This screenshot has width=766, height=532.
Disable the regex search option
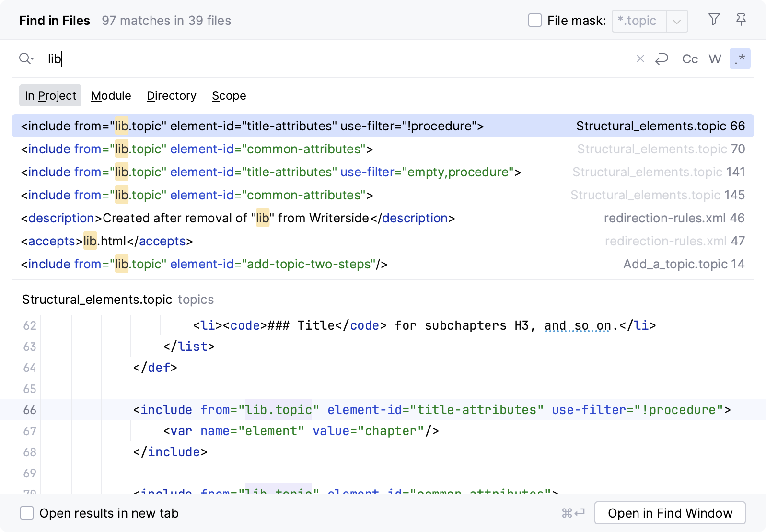740,59
